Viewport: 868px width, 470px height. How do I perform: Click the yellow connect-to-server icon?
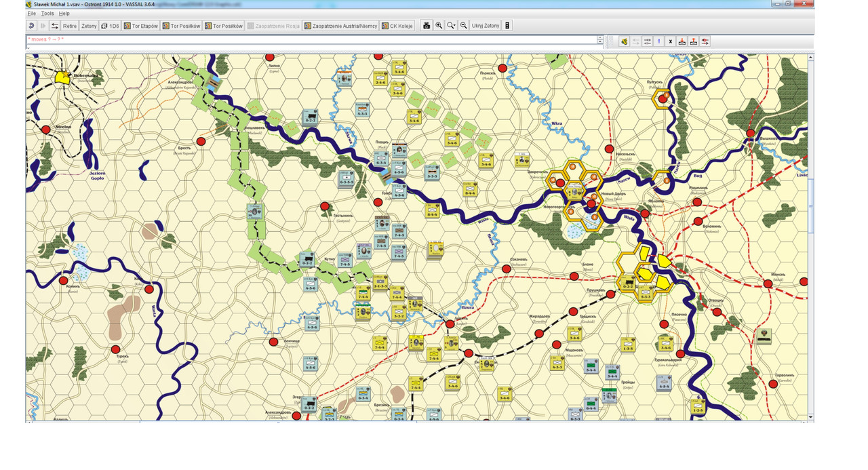(x=625, y=41)
